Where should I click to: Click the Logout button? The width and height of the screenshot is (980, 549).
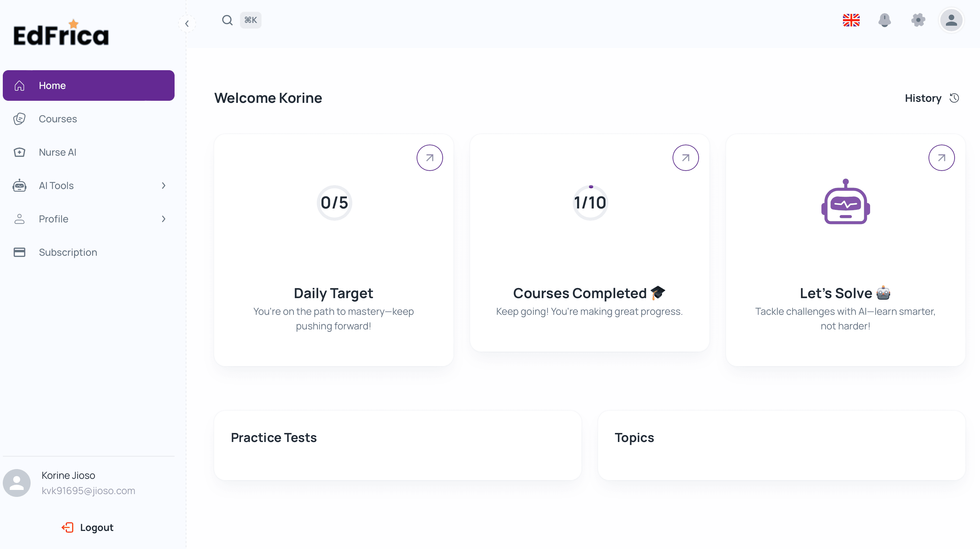(x=88, y=527)
